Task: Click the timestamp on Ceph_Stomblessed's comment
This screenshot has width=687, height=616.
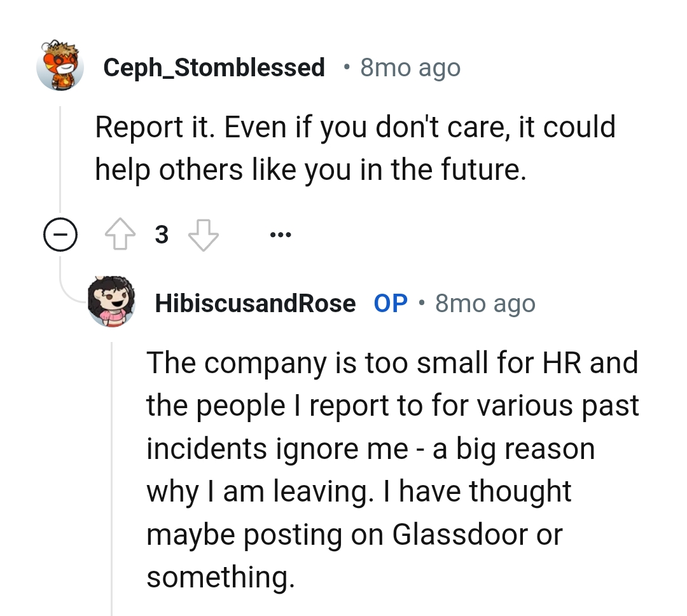Action: [x=410, y=67]
